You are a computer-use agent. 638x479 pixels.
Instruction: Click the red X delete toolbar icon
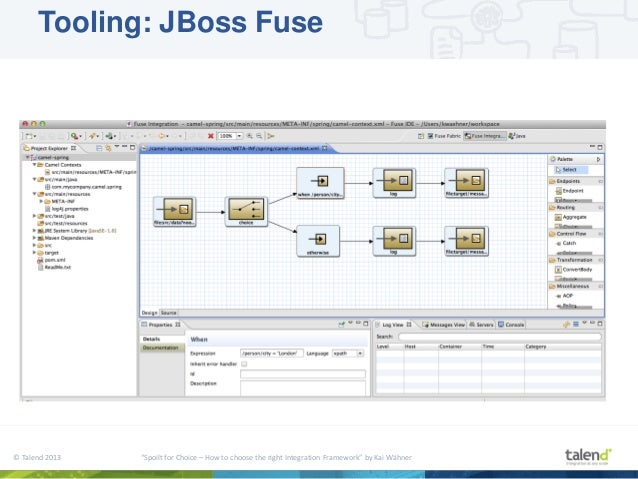point(211,136)
